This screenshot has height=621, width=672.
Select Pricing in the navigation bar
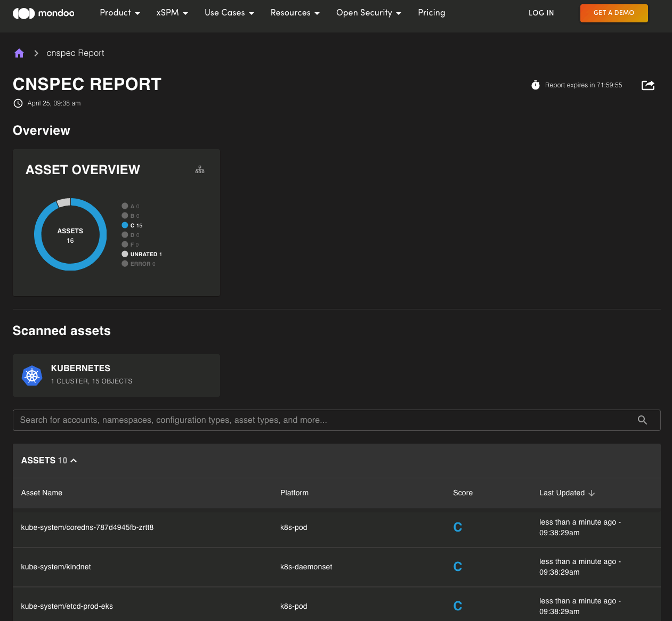(431, 13)
